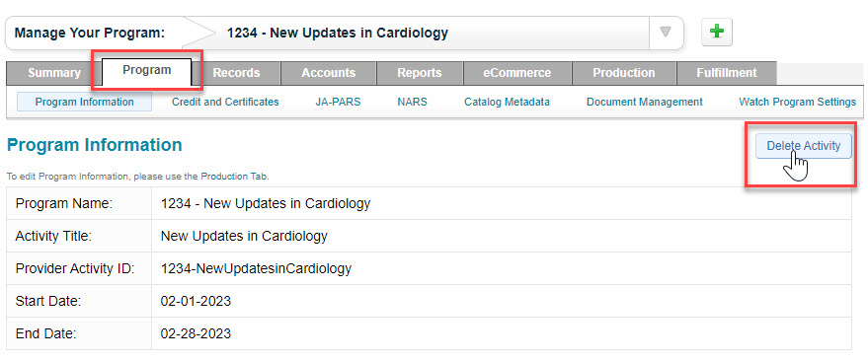Open the Fulfillment tab
This screenshot has height=362, width=868.
click(726, 73)
